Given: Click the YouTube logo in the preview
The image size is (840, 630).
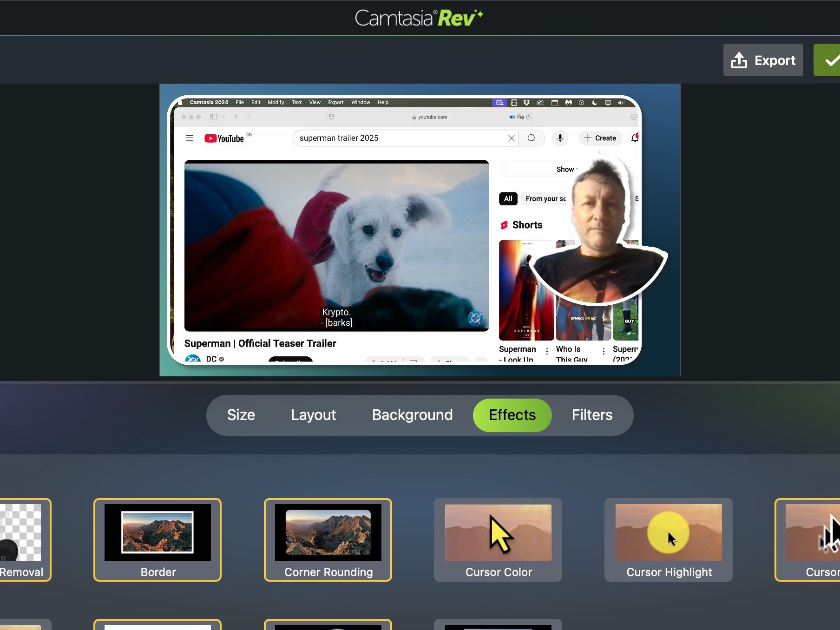Looking at the screenshot, I should coord(224,138).
